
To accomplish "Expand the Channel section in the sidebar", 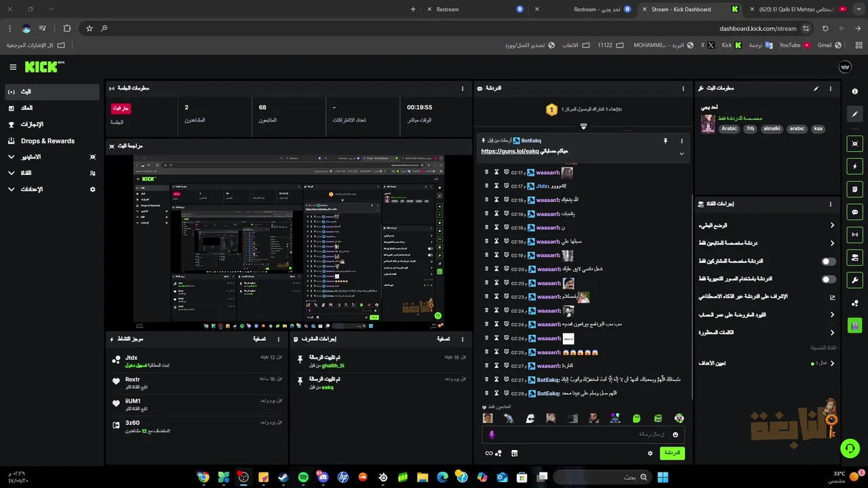I will (x=11, y=173).
